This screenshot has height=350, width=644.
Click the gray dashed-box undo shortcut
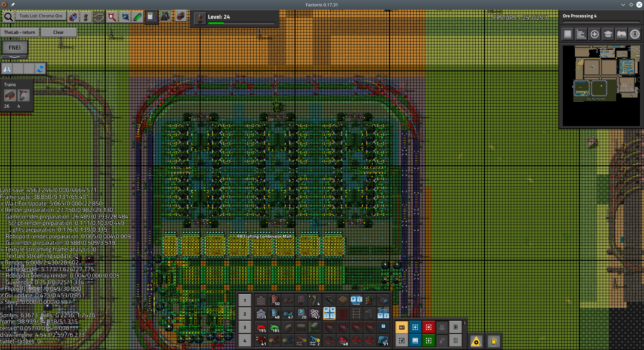[402, 341]
